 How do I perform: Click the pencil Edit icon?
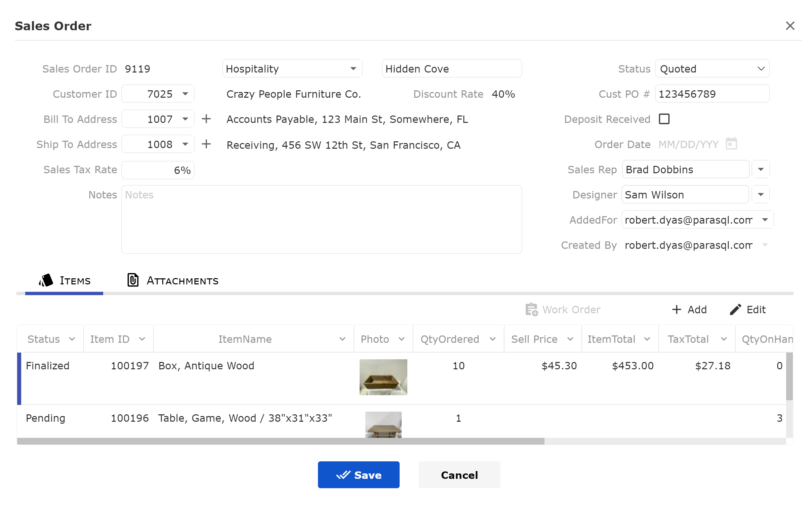pos(735,309)
